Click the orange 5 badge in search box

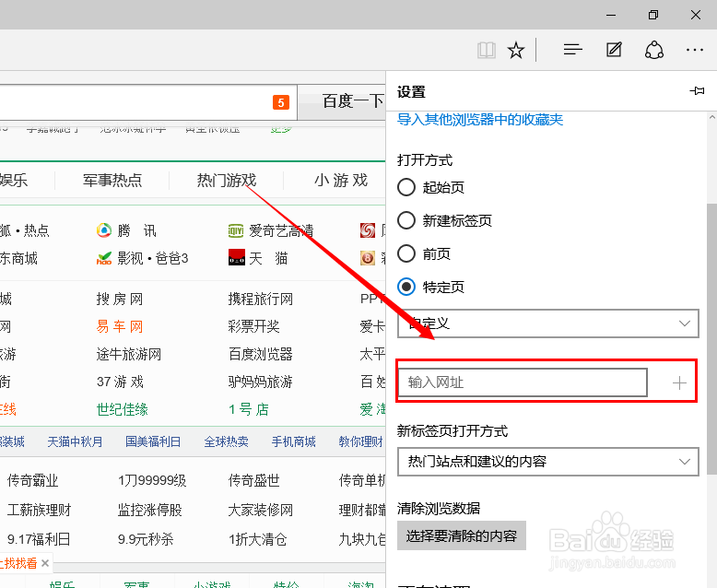281,102
